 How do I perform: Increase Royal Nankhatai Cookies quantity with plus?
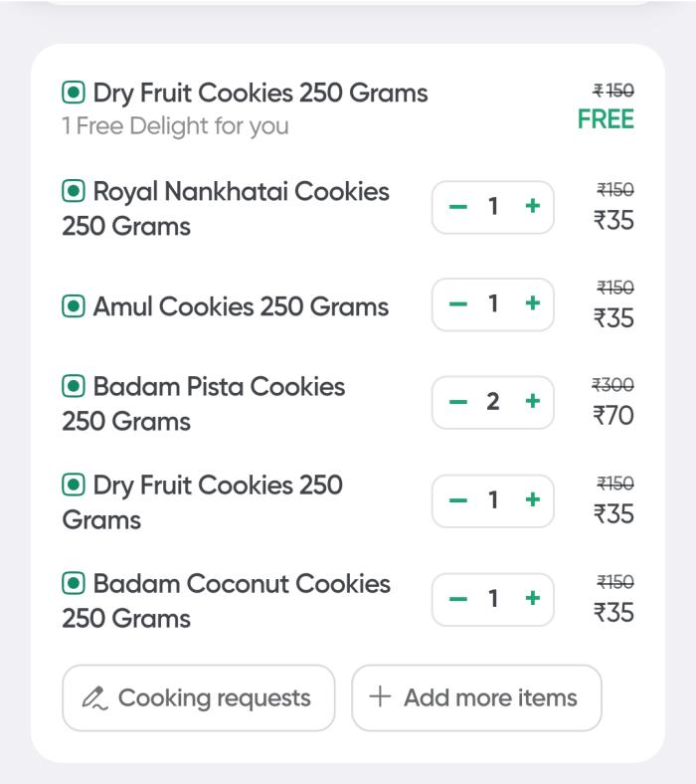coord(533,206)
